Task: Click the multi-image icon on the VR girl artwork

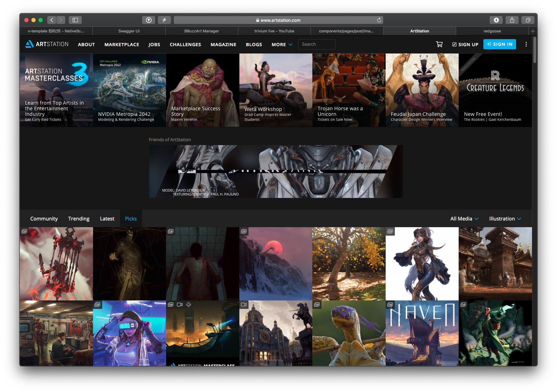Action: tap(97, 305)
